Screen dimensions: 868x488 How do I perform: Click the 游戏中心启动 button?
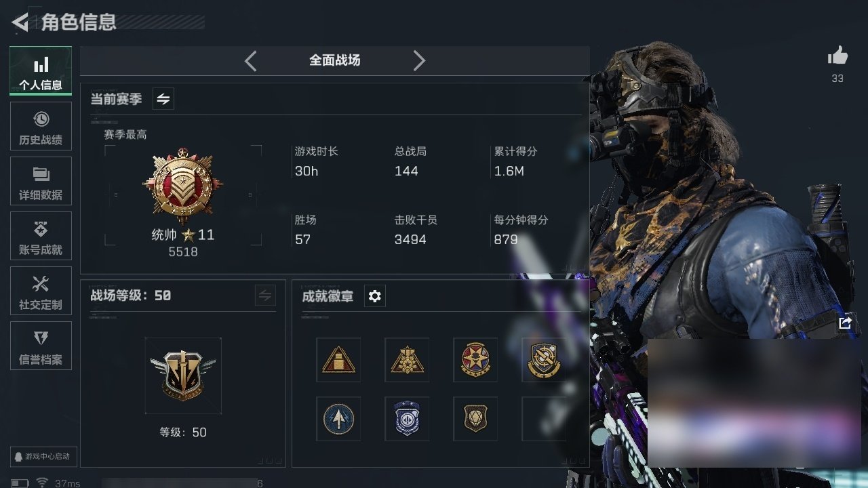(43, 456)
